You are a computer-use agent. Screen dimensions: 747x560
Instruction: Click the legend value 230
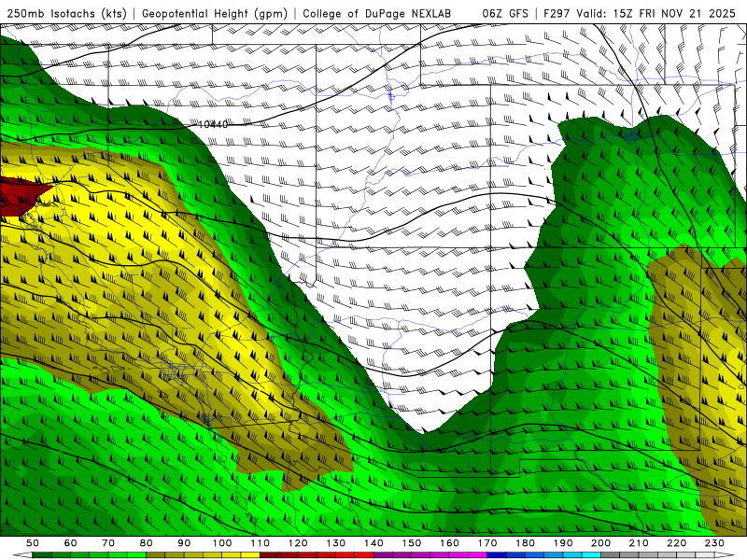714,543
